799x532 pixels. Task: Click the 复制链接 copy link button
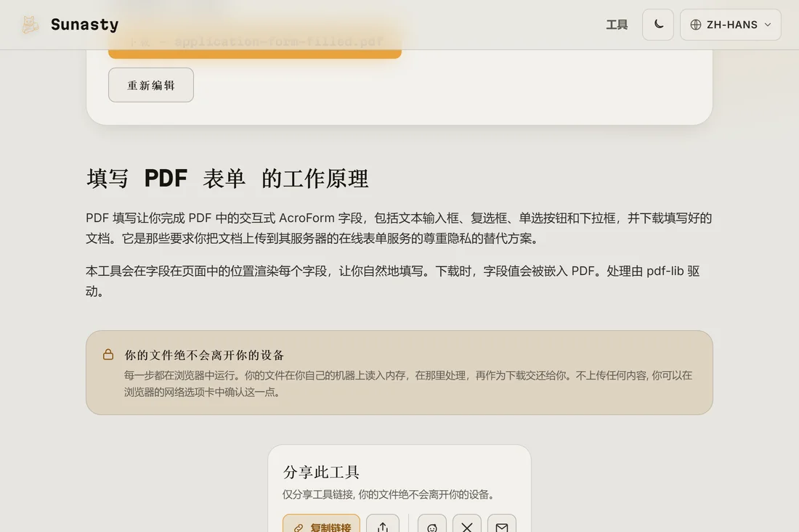(322, 524)
